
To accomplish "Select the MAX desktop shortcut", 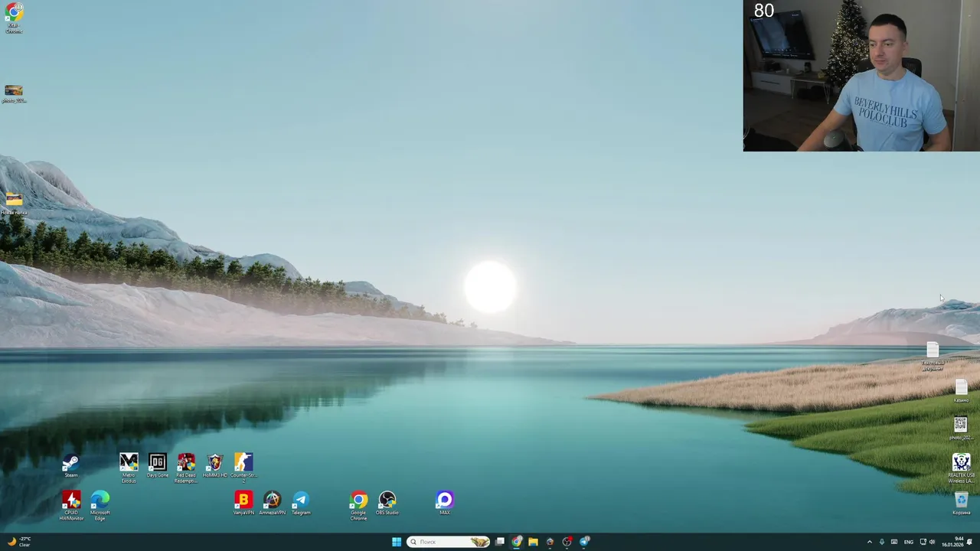I will tap(445, 503).
